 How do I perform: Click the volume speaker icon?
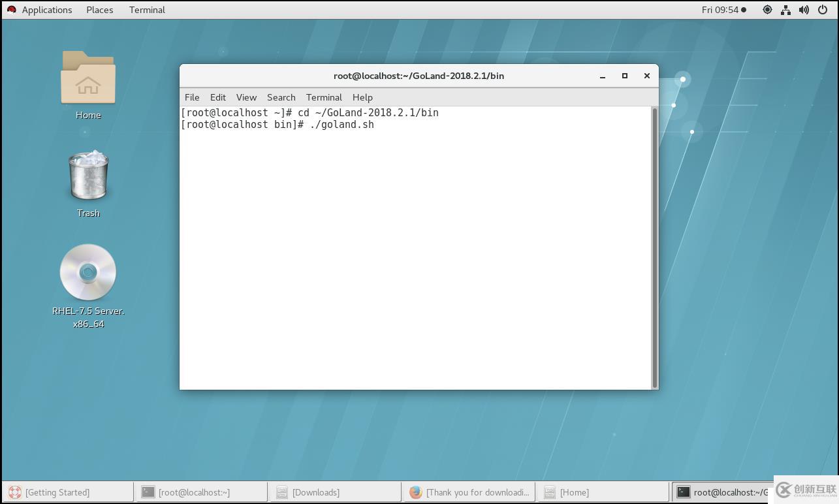804,10
